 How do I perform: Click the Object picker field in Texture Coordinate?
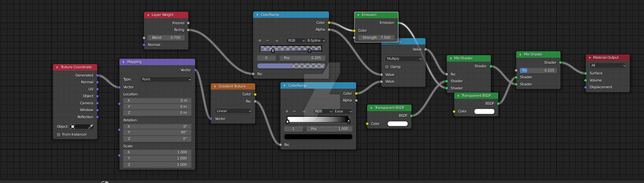tap(80, 127)
